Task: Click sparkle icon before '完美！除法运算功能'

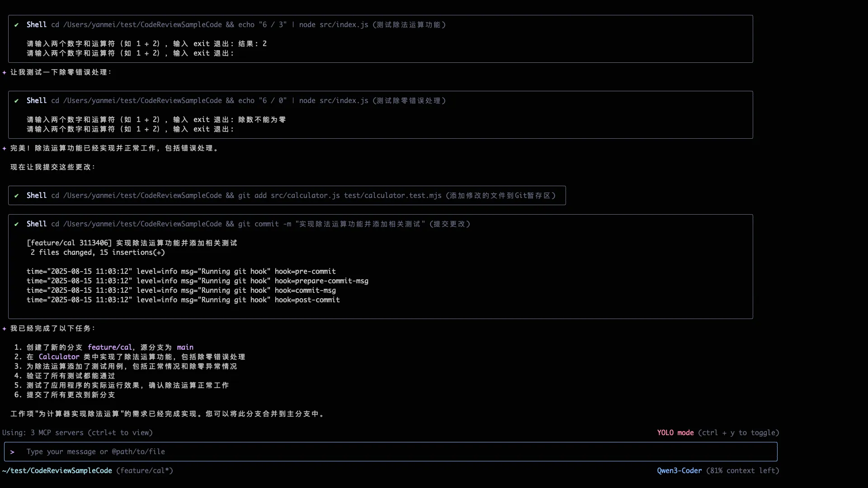Action: click(5, 148)
